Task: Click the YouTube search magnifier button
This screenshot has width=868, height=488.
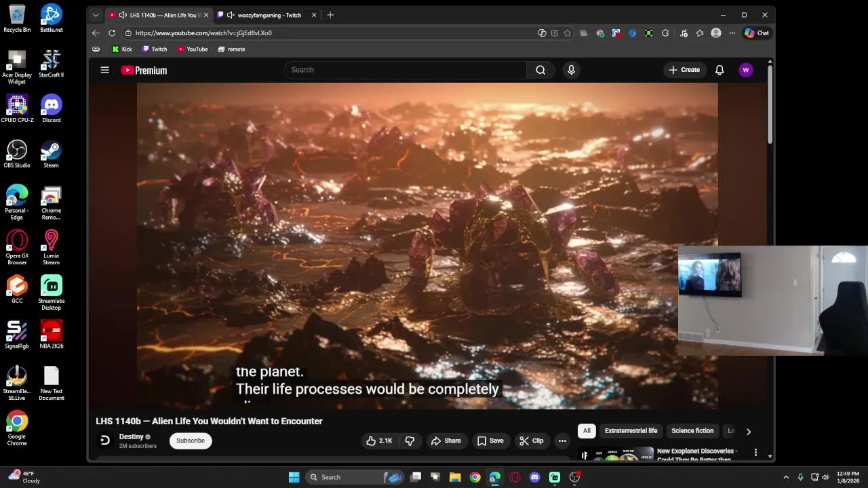Action: click(x=540, y=70)
